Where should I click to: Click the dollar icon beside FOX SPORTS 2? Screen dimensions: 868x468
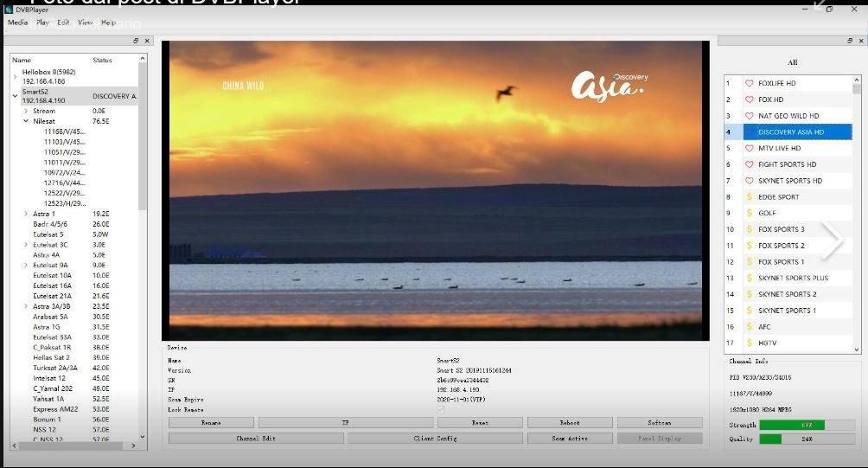[749, 246]
